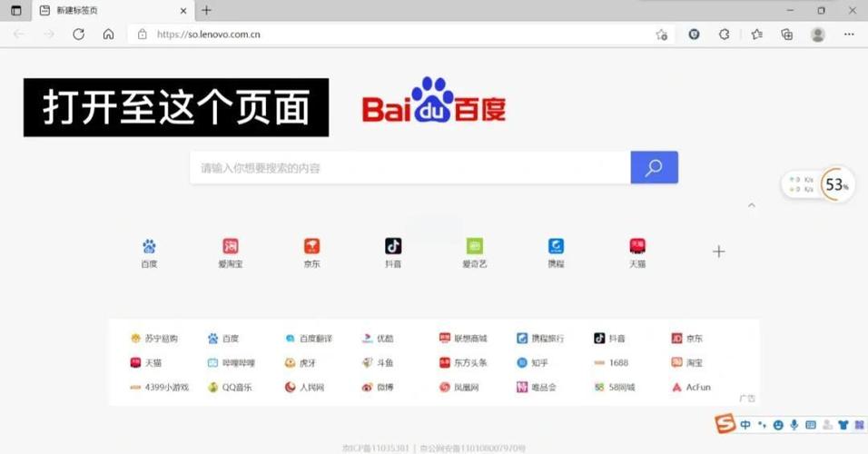Open the browser Collections icon
Screen dimensions: 868x454
787,35
